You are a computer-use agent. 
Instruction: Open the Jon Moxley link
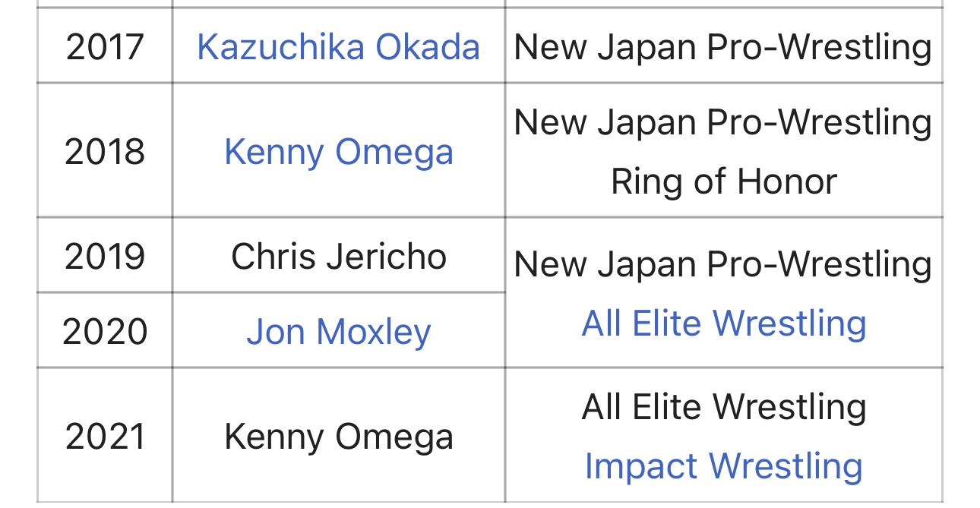[339, 333]
